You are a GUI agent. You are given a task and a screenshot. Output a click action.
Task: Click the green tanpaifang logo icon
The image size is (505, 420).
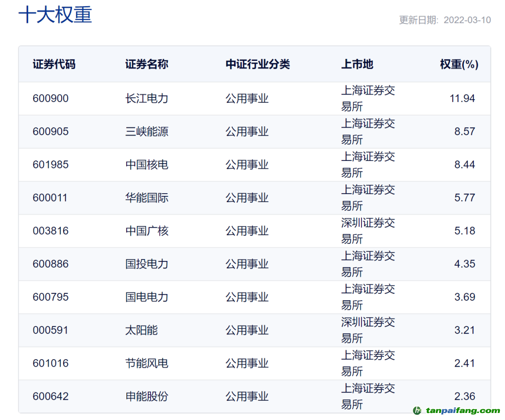[417, 411]
